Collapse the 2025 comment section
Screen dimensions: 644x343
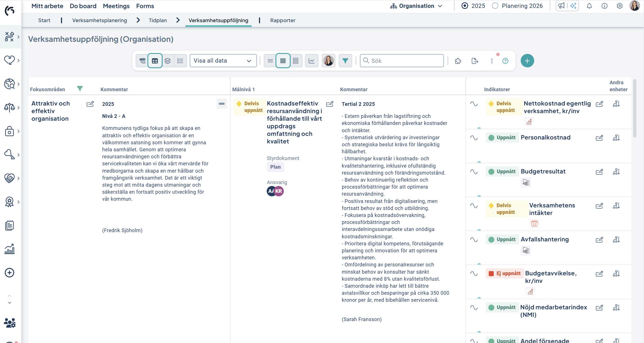[x=222, y=104]
